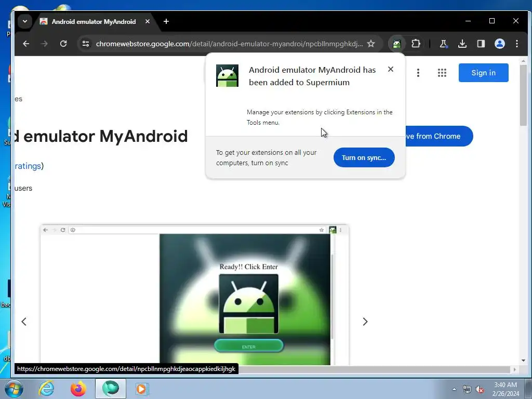Go forward with the toolbar arrow
Viewport: 532px width, 399px height.
(45, 44)
